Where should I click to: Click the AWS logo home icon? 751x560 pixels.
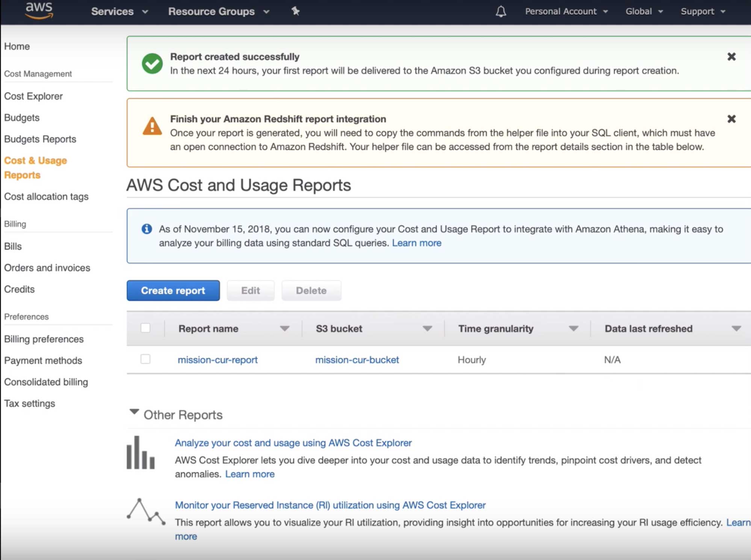[x=39, y=10]
